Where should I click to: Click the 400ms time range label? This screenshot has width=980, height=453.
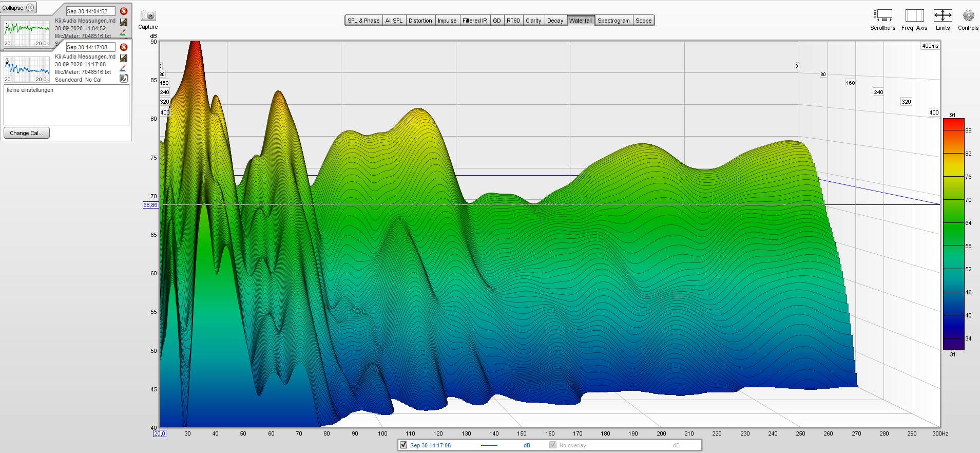tap(930, 46)
